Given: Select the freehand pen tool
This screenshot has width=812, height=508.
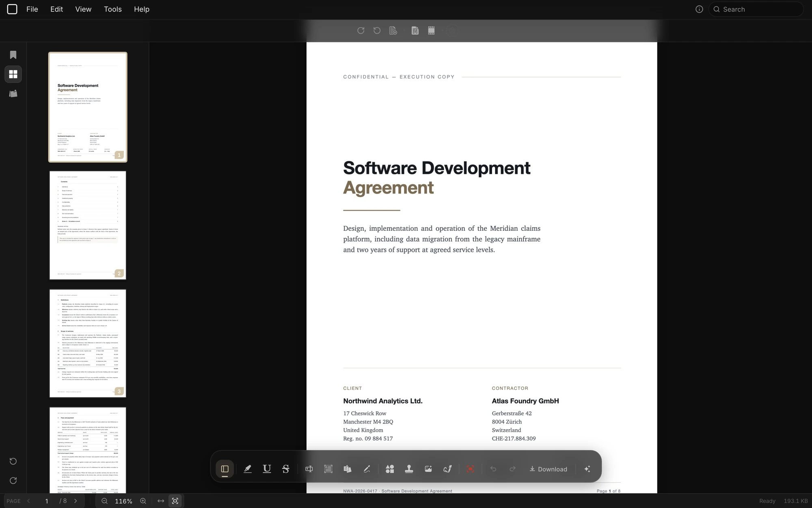Looking at the screenshot, I should (367, 469).
